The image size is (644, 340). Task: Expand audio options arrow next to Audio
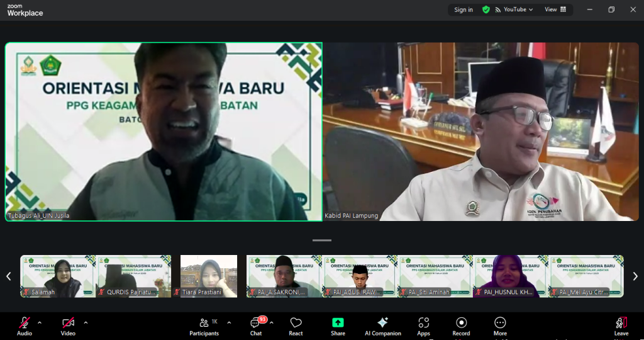click(40, 322)
